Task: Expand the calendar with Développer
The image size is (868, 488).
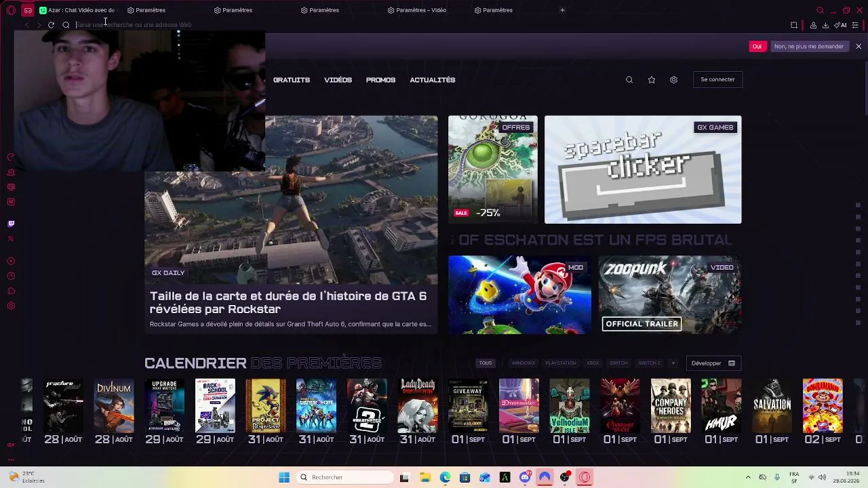Action: tap(713, 363)
